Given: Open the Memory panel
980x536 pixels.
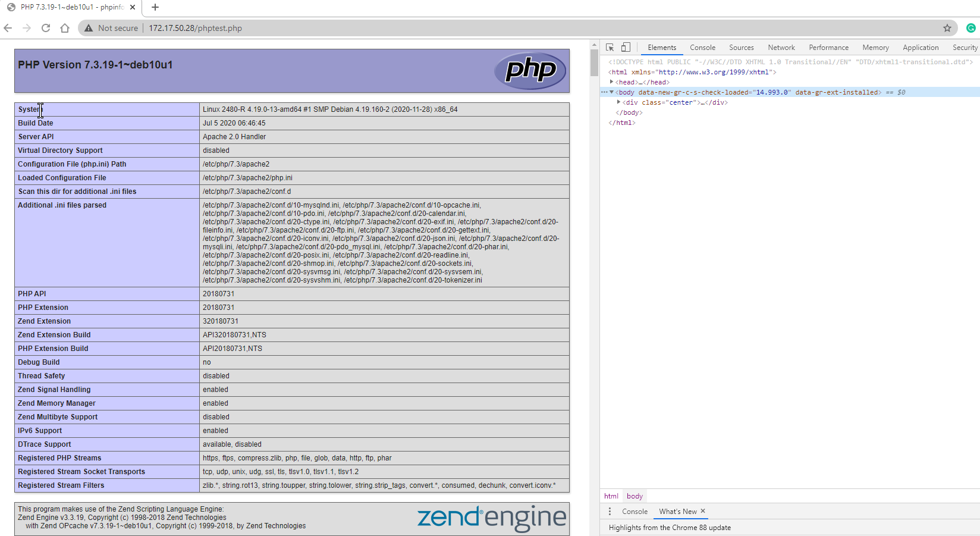Looking at the screenshot, I should 876,48.
